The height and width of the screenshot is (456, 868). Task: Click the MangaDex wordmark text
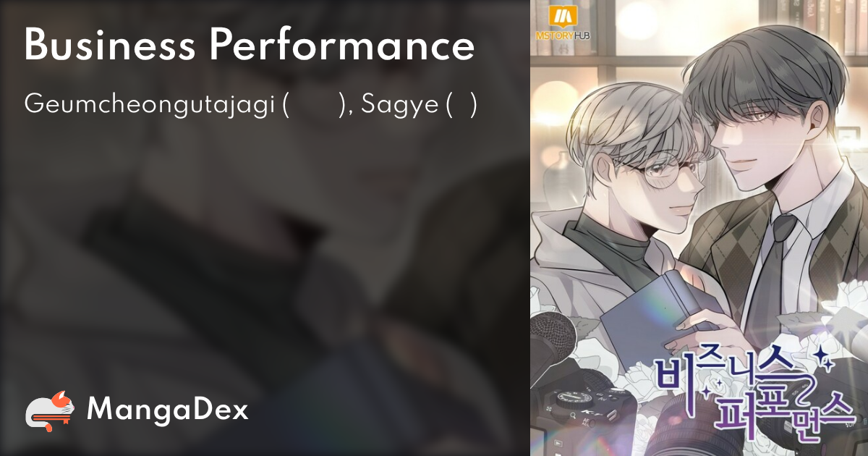168,410
